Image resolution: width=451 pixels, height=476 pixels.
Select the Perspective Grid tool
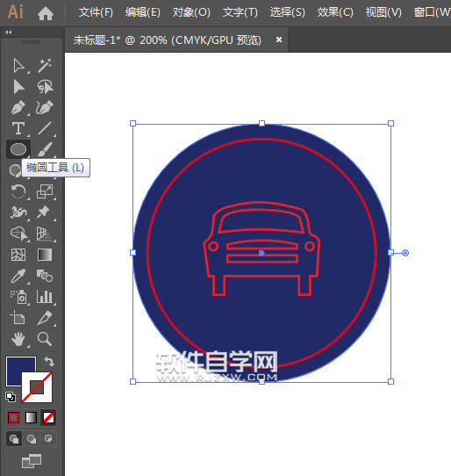tap(45, 234)
